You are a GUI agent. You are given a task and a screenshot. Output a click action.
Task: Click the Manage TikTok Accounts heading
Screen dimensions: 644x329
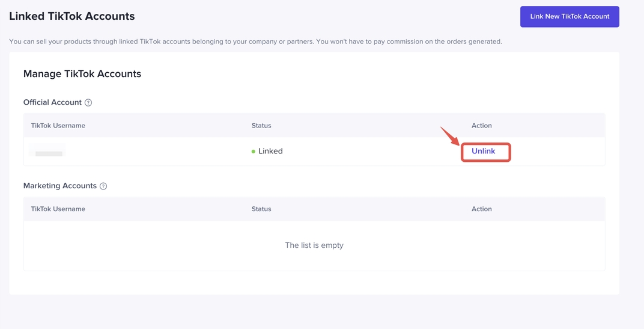(82, 74)
